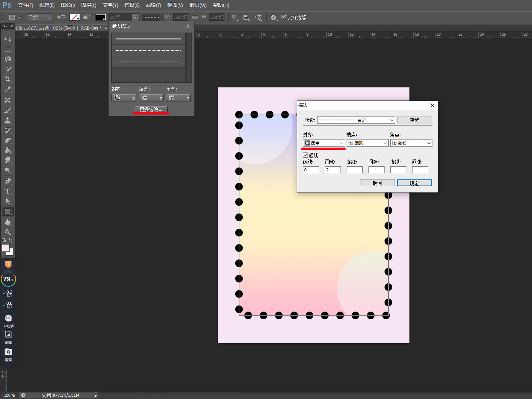Select the Move tool
532x399 pixels.
tap(7, 39)
